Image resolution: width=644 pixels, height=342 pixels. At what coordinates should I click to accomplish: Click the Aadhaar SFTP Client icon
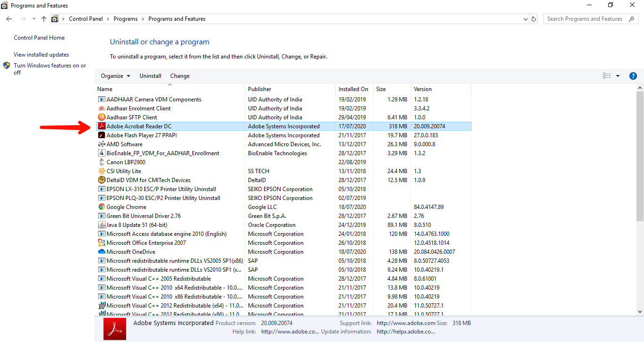click(x=101, y=117)
